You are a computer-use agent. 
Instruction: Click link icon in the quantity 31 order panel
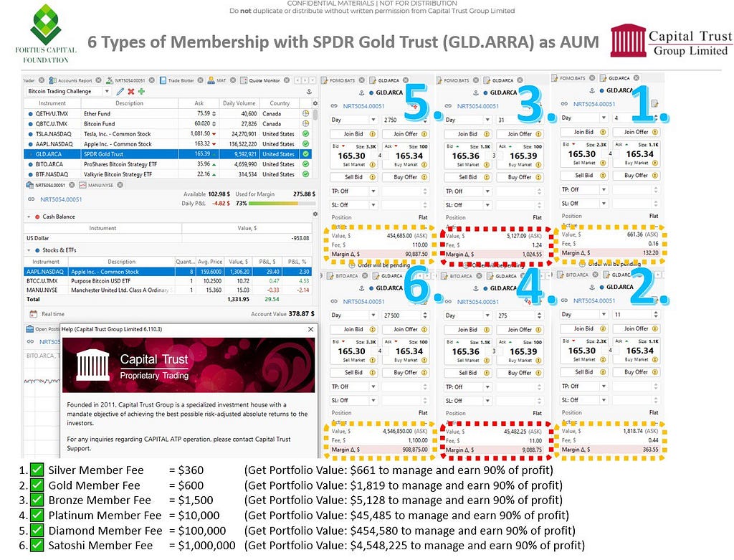[449, 106]
